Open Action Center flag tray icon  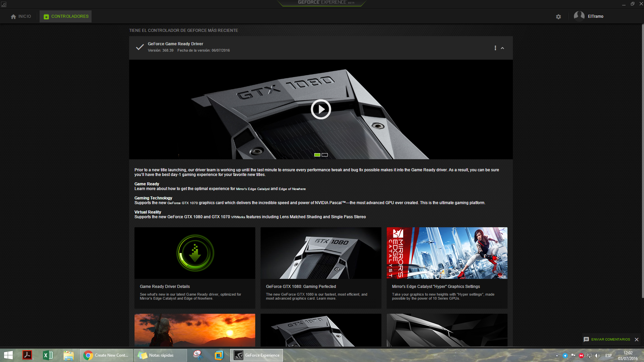[573, 356]
